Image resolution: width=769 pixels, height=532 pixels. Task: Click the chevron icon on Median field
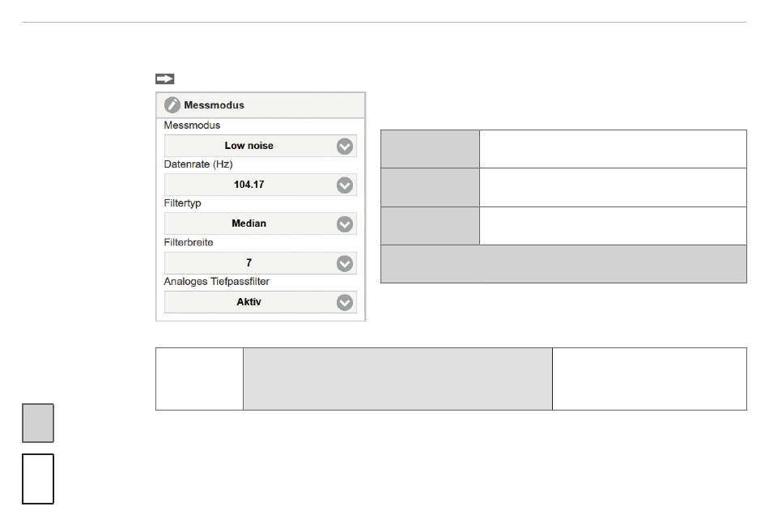[x=345, y=224]
